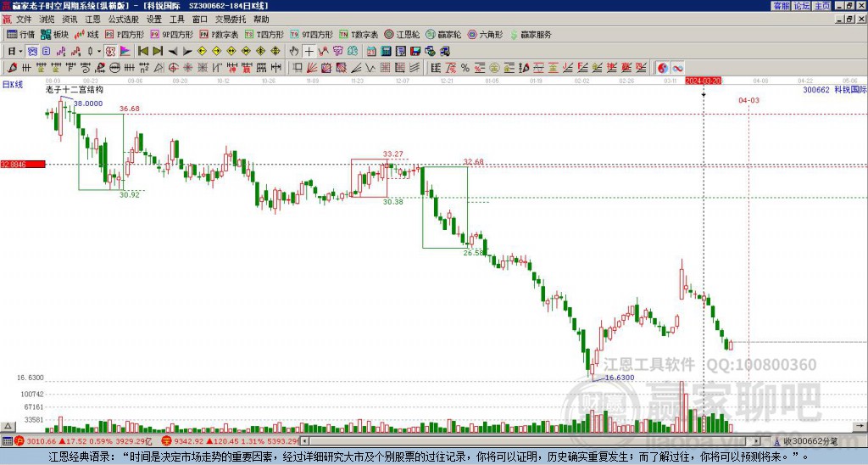Jump to first bar icon
This screenshot has width=868, height=465.
point(142,52)
